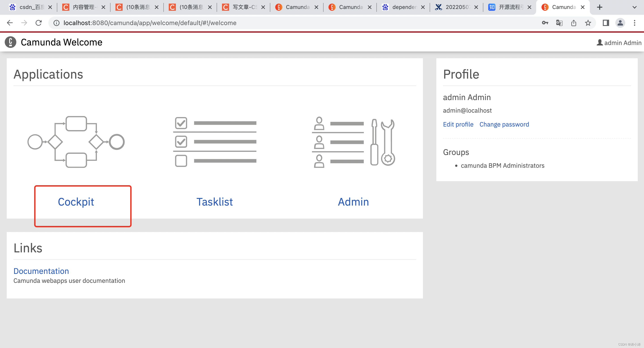Expand the tab search chevron
Viewport: 644px width, 348px height.
pyautogui.click(x=635, y=7)
